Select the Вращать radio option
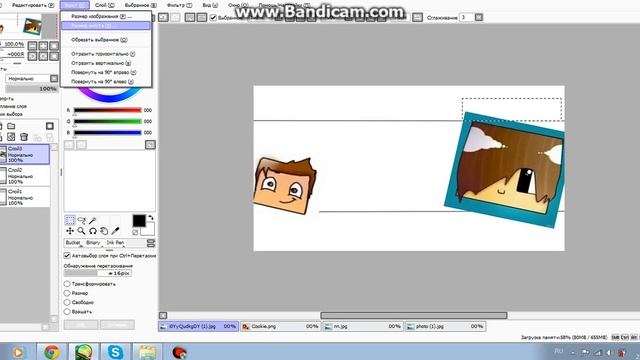 point(67,312)
